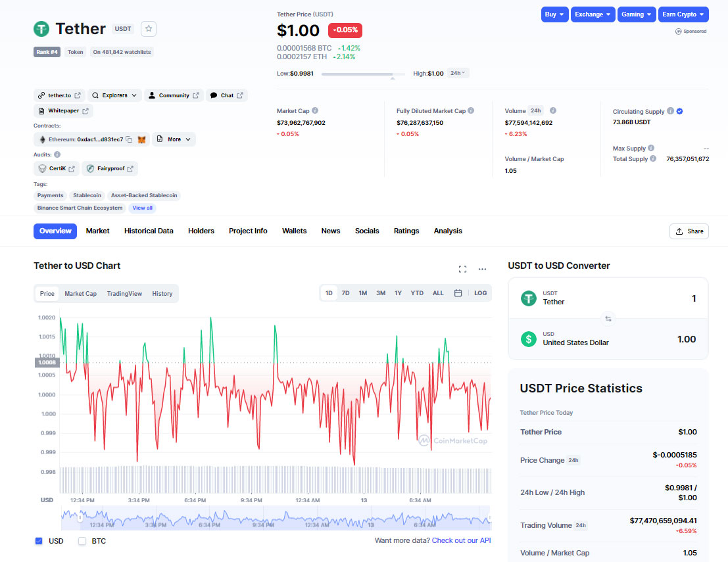The image size is (728, 562).
Task: Show Audits info icon
Action: pos(57,154)
